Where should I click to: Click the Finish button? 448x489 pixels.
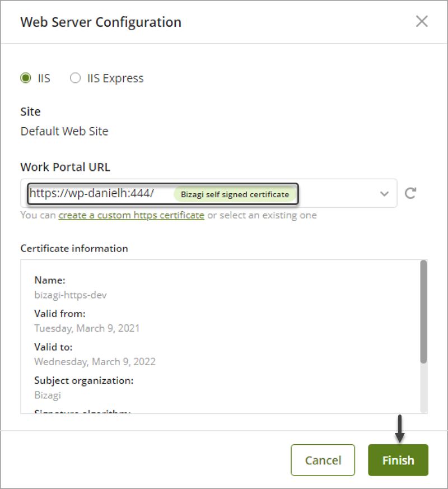point(398,460)
